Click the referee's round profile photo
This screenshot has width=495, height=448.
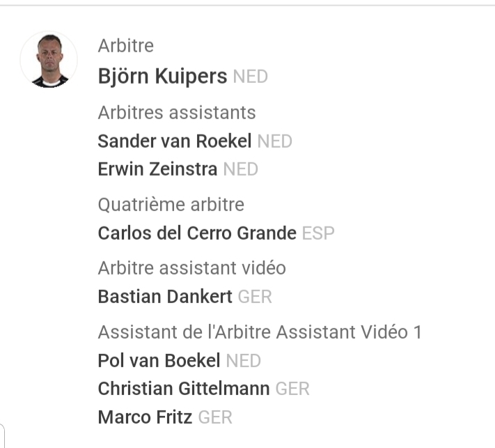(49, 61)
